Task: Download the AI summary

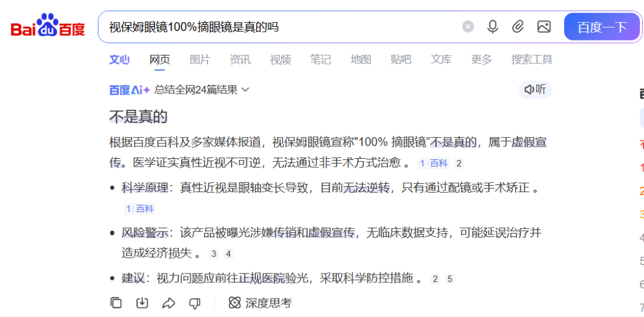Action: 142,303
